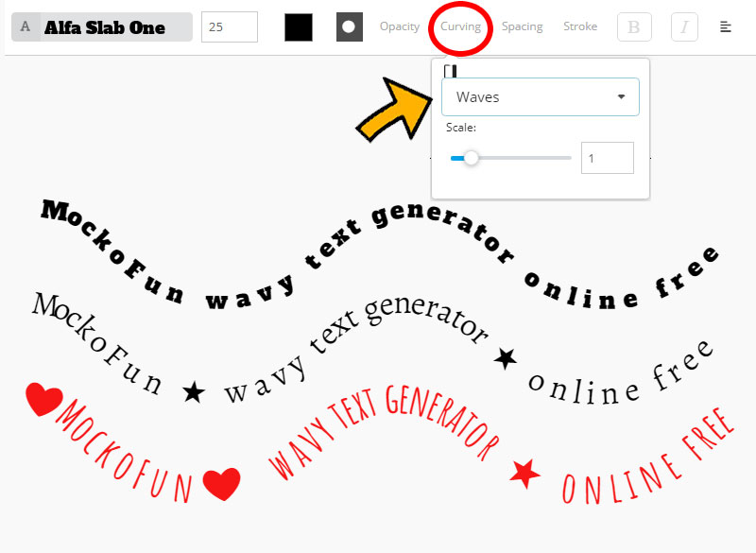
Task: Toggle bold formatting
Action: coord(634,27)
